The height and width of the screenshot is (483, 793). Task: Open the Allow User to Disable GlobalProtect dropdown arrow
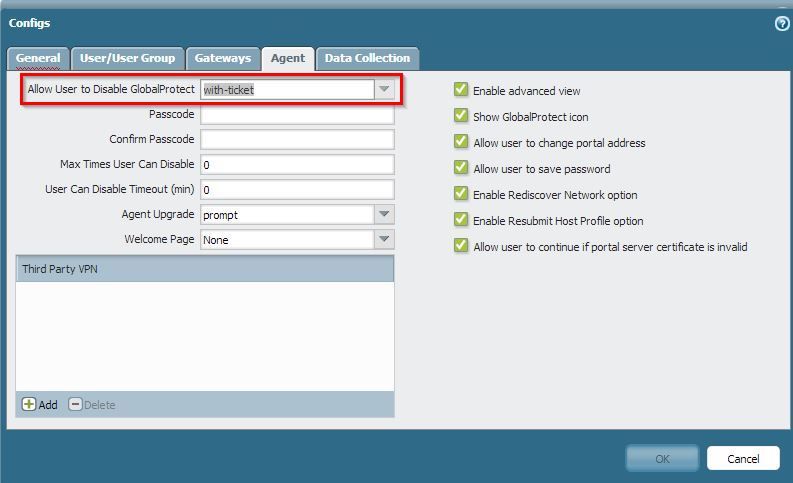point(384,90)
